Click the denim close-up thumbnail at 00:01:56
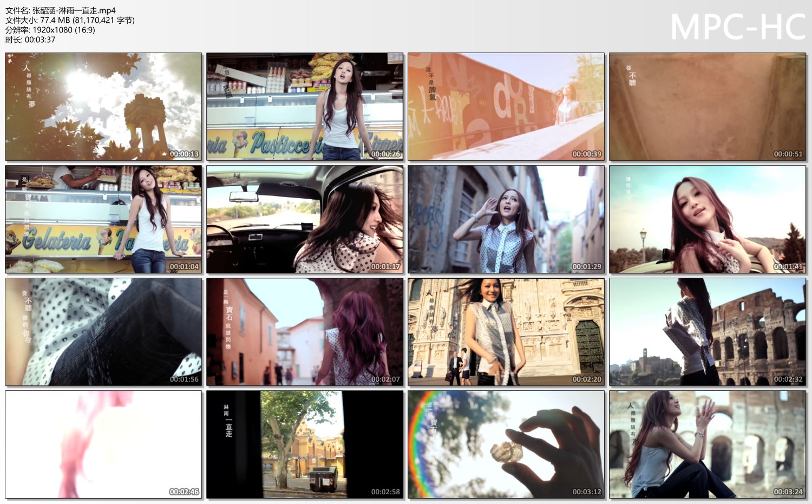The image size is (812, 504). coord(103,332)
